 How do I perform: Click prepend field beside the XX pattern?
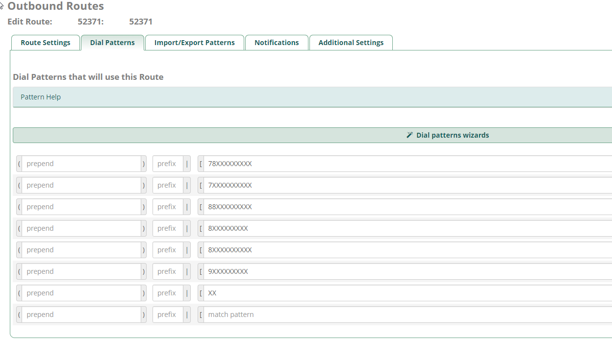point(81,293)
